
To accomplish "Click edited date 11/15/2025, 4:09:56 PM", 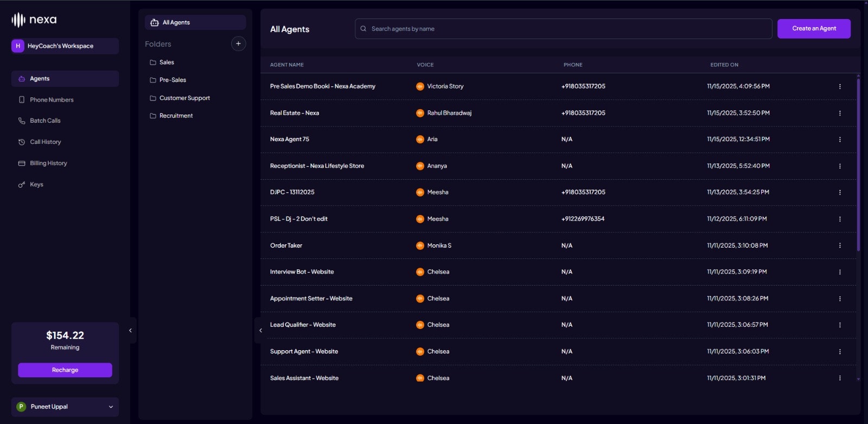I will (x=738, y=86).
